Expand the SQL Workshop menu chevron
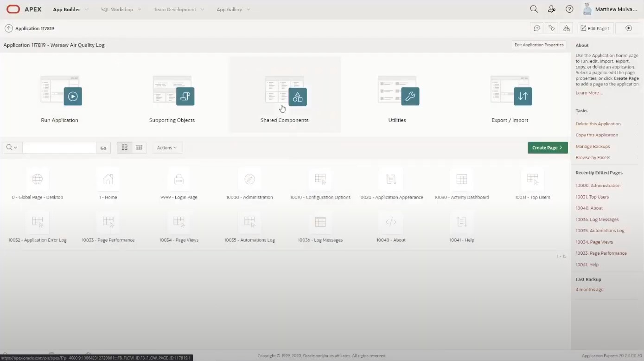The width and height of the screenshot is (644, 361). click(x=140, y=10)
